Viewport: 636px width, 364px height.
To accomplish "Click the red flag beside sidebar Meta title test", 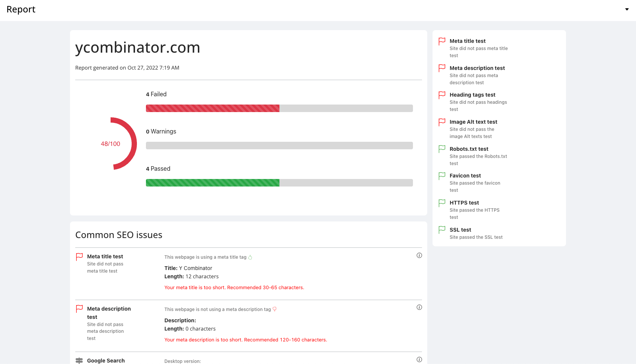I will 442,41.
